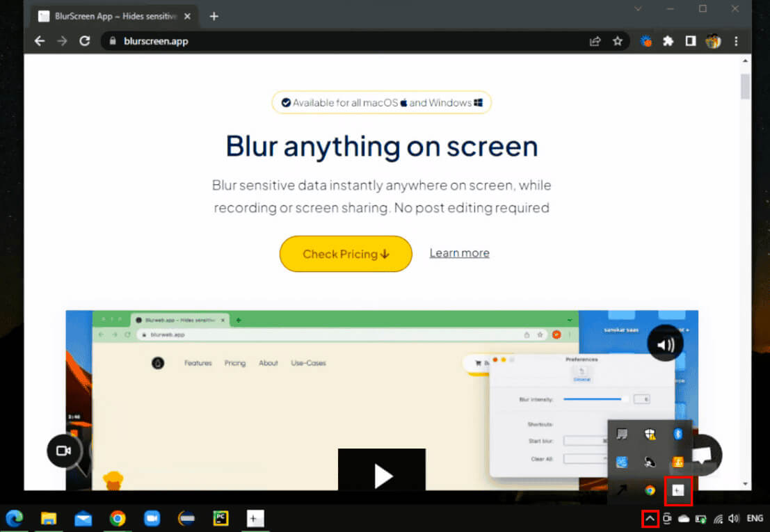This screenshot has height=532, width=770.
Task: Open the BlurScreen app in taskbar
Action: tap(255, 518)
